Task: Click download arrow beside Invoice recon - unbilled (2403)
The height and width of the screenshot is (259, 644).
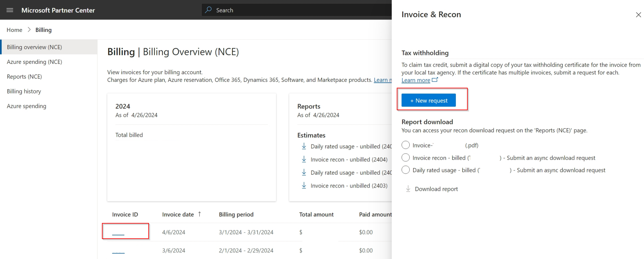Action: point(304,185)
